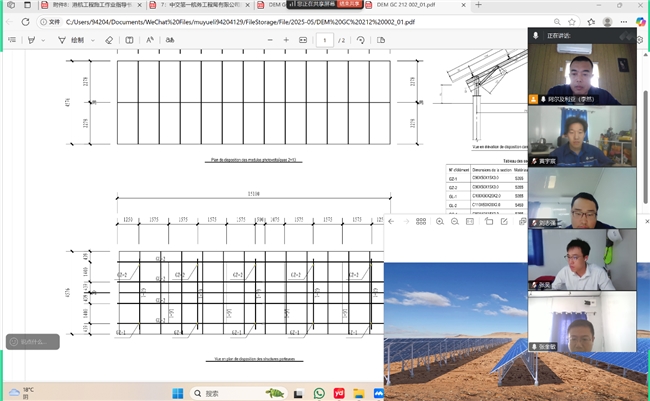
Task: Switch to the third DEM PDF tab
Action: (x=271, y=5)
